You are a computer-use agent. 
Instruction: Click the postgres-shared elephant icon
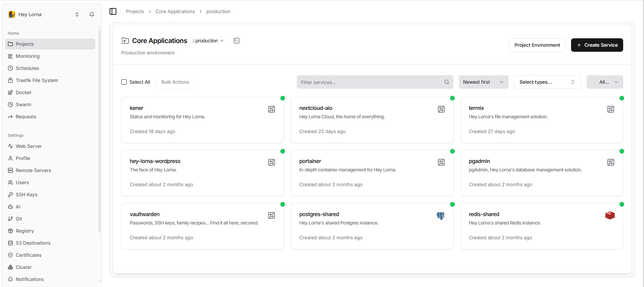point(441,216)
